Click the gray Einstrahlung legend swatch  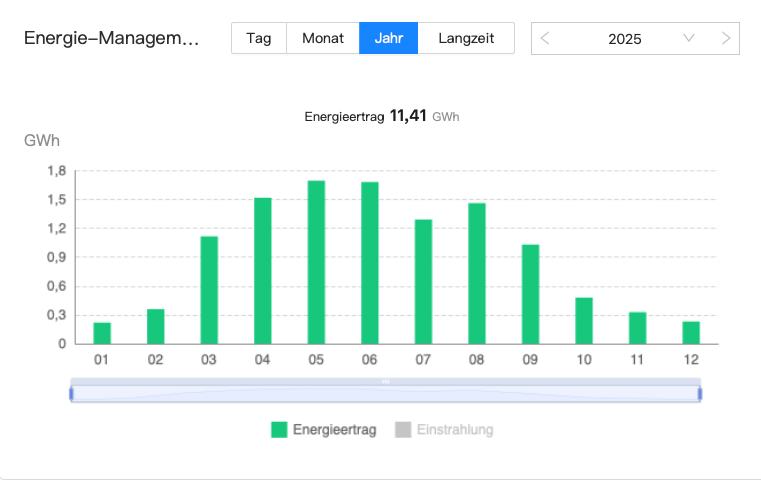(403, 430)
